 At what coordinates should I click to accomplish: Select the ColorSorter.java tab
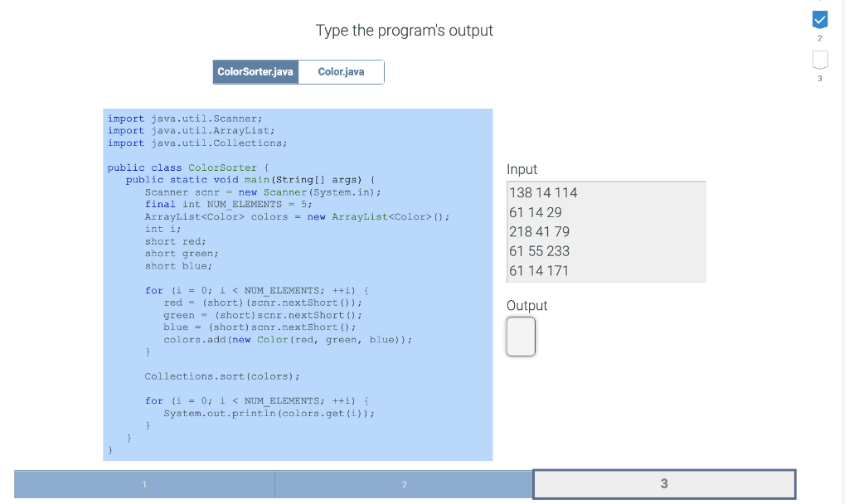[255, 72]
